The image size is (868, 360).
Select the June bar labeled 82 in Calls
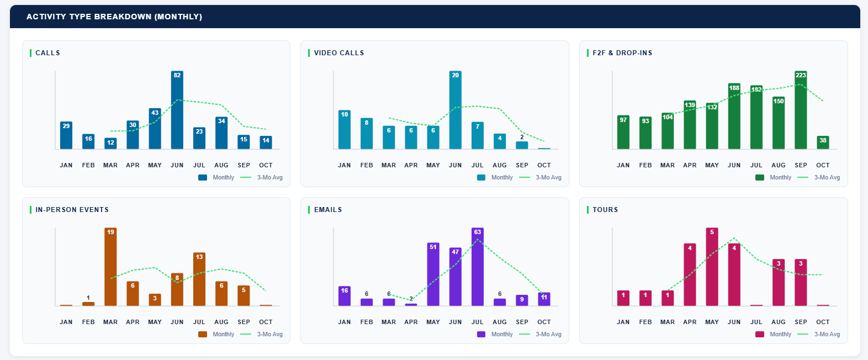point(177,110)
